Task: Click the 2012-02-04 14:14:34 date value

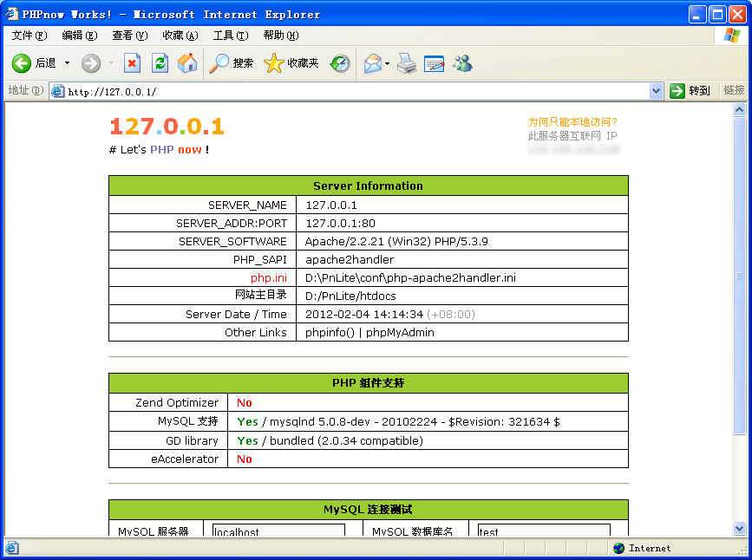Action: [364, 314]
